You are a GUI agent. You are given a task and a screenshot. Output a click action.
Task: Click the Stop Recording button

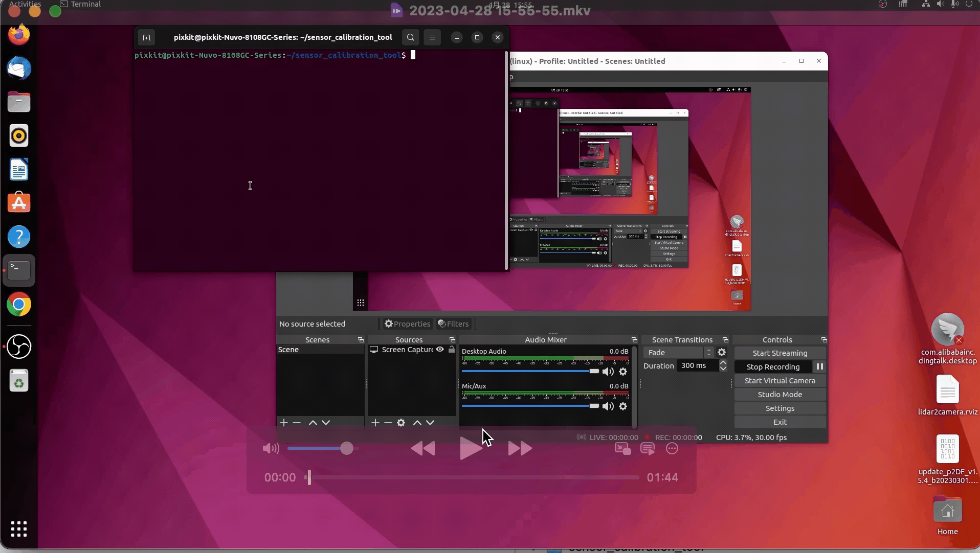773,367
